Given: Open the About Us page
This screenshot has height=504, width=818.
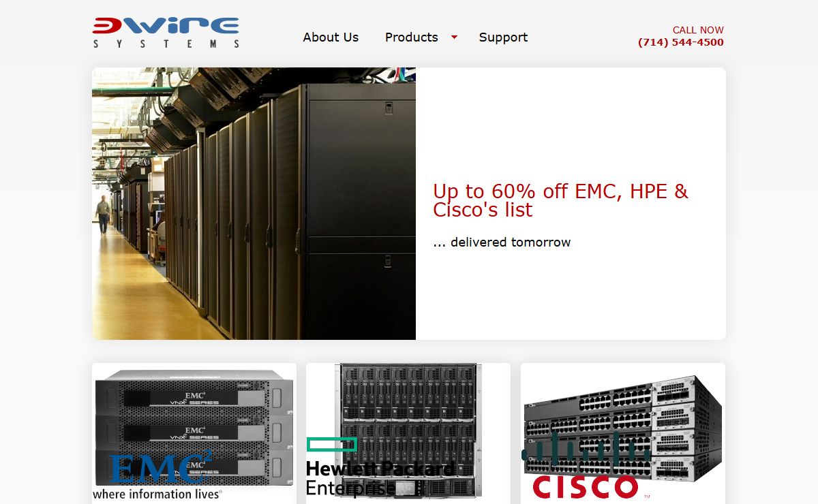Looking at the screenshot, I should (x=331, y=37).
